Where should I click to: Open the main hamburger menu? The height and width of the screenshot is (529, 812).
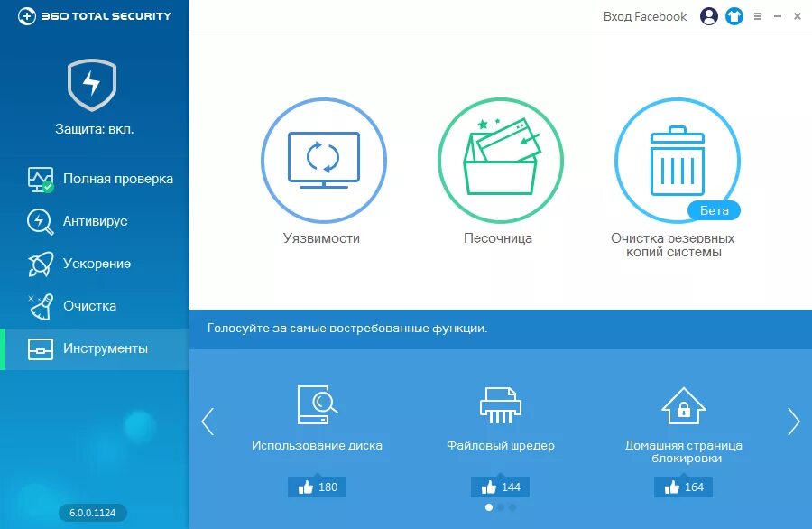tap(758, 16)
